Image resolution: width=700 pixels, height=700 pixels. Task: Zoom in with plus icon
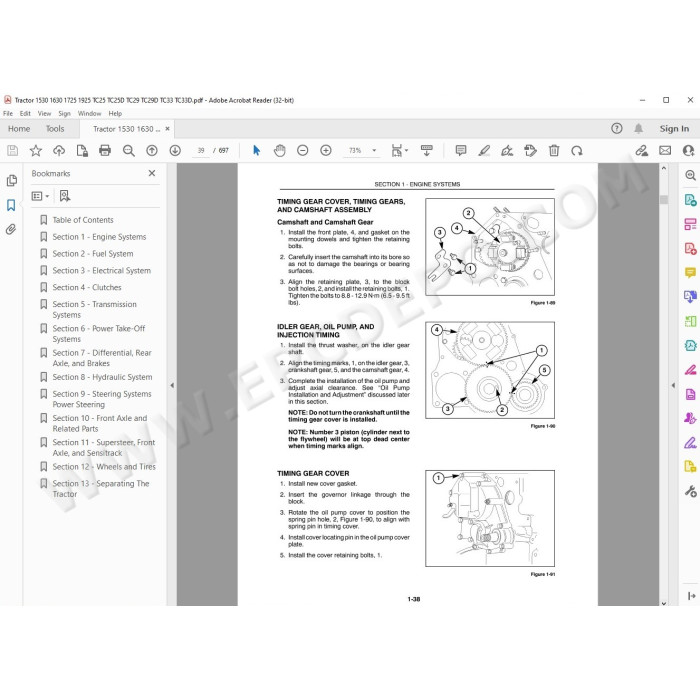click(x=326, y=151)
